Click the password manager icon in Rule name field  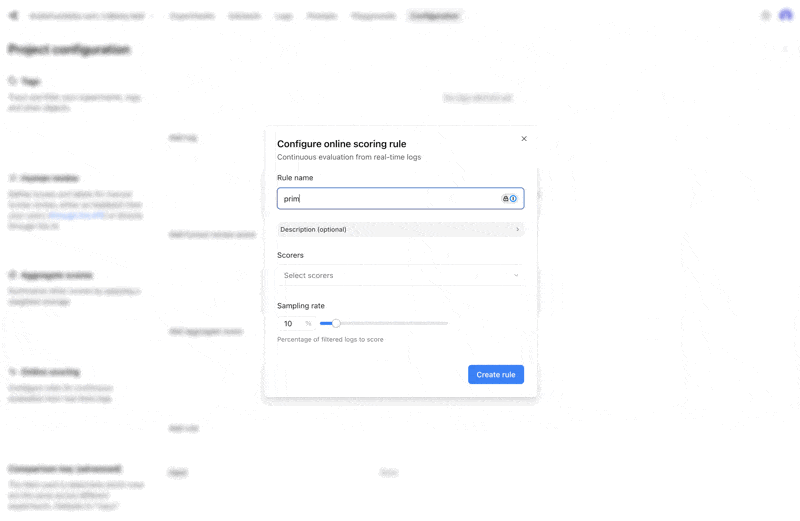coord(509,199)
